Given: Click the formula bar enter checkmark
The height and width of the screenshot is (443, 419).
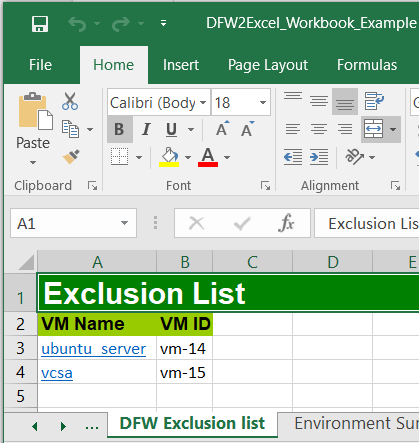Looking at the screenshot, I should [242, 223].
